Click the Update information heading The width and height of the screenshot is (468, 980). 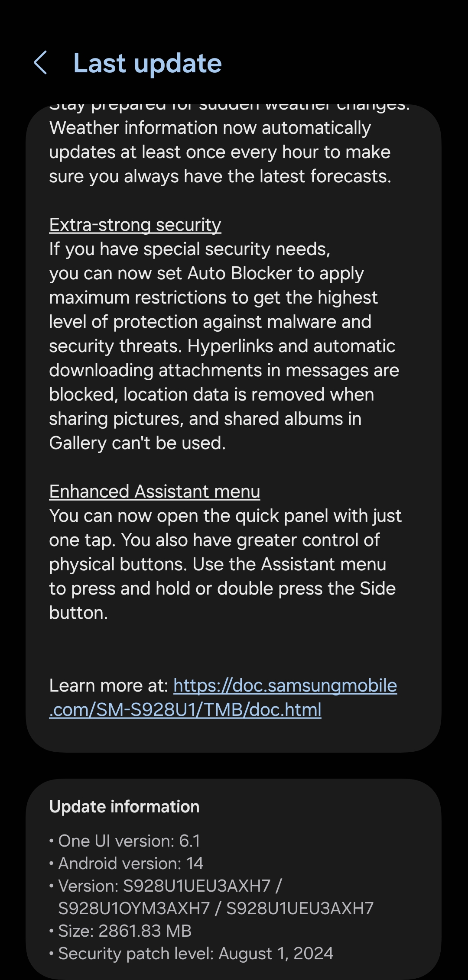click(124, 806)
